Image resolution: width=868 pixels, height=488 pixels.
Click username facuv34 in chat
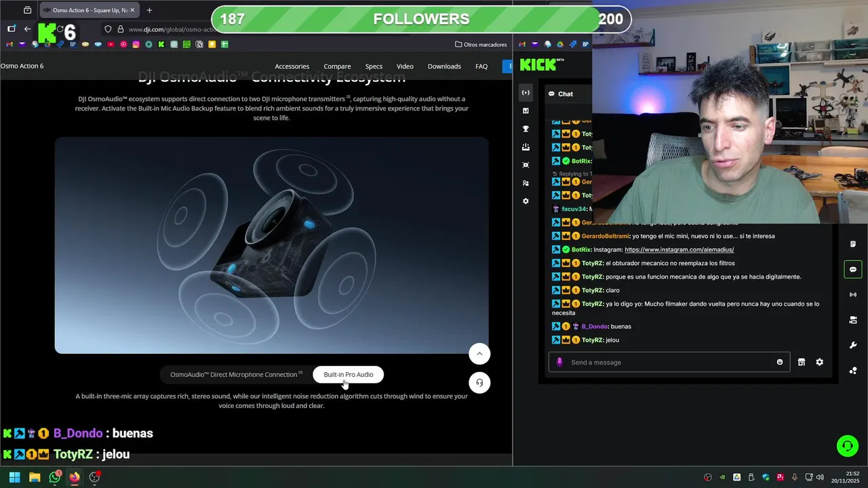click(x=574, y=209)
